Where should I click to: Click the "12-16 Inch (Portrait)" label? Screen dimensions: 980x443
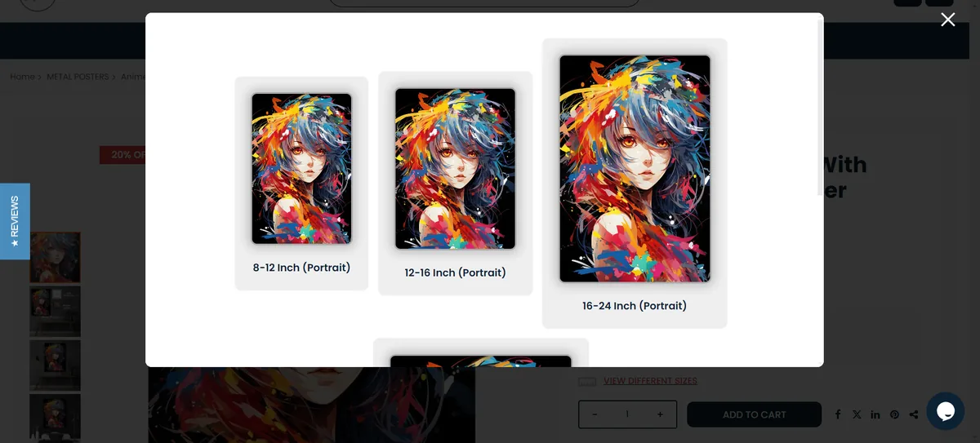point(455,272)
